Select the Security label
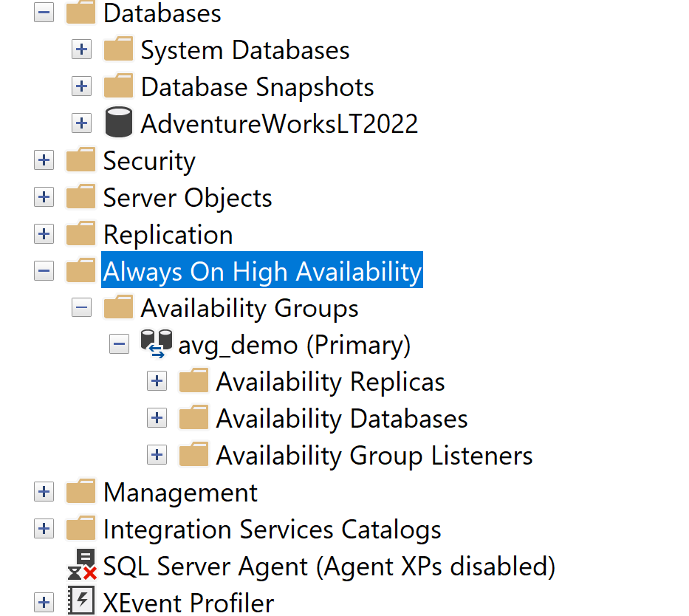 tap(149, 161)
